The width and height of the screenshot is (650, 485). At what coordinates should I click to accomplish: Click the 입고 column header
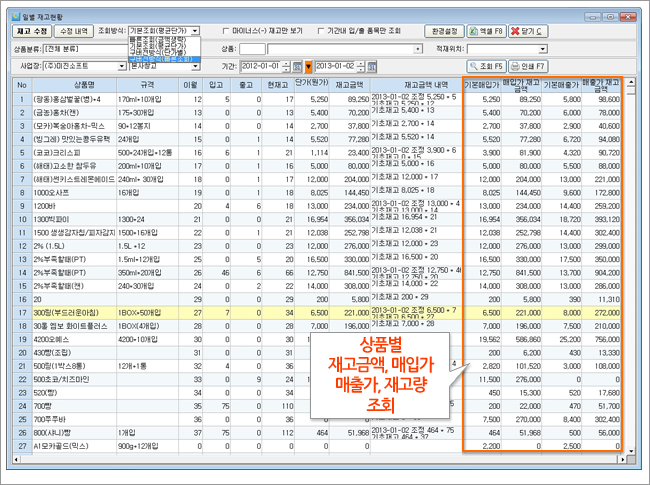pos(216,85)
